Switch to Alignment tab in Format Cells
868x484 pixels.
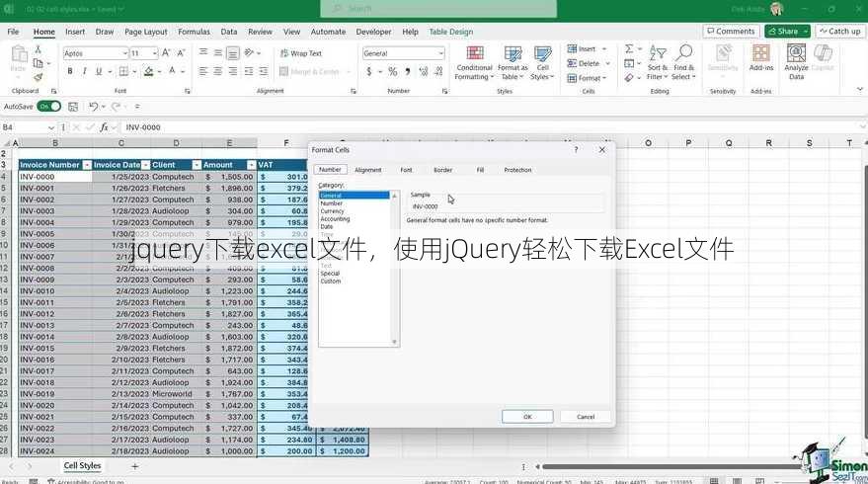(368, 170)
